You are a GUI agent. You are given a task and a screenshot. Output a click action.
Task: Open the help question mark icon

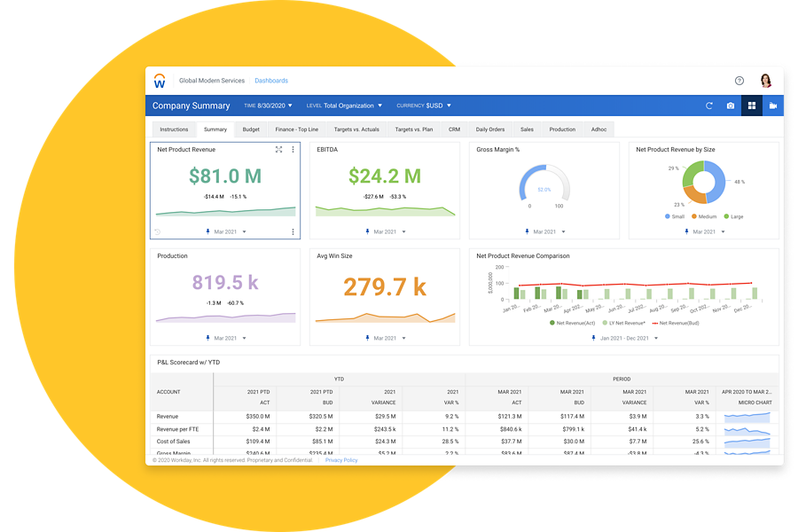739,81
